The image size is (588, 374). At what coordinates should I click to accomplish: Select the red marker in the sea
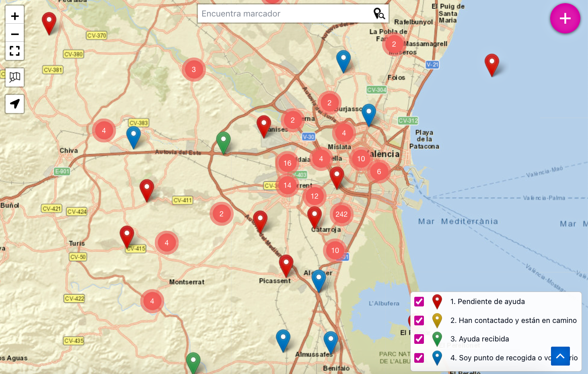(x=492, y=65)
